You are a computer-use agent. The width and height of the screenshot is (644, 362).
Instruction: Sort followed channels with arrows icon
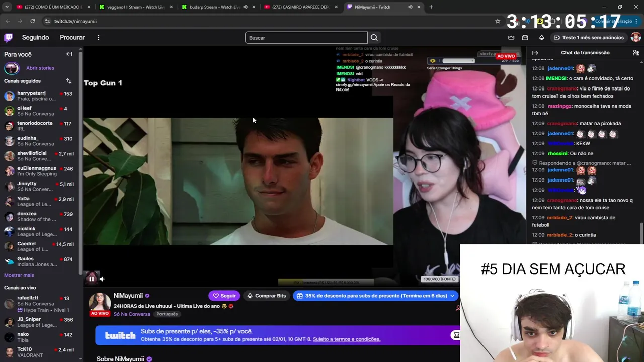point(69,81)
